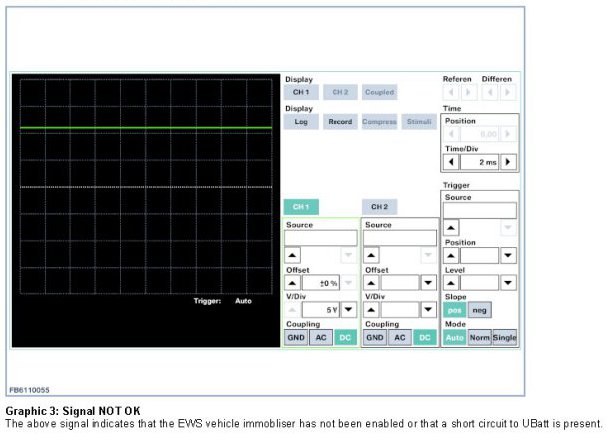Screen dimensions: 607x441
Task: Select negative trigger slope
Action: coord(480,310)
